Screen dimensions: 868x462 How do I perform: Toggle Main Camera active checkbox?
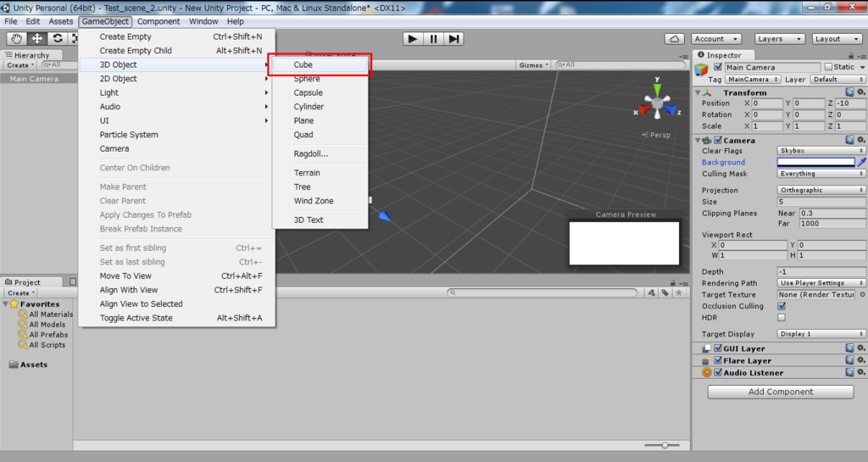tap(718, 67)
